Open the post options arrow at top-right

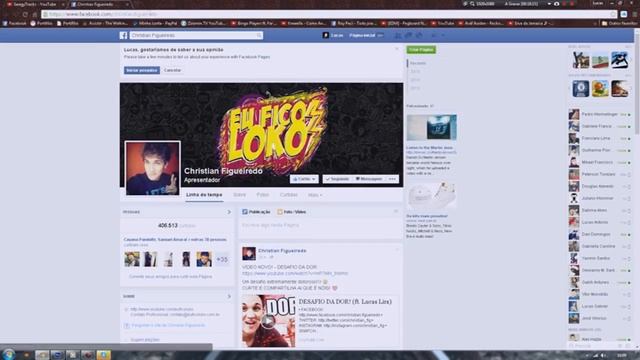tap(396, 249)
